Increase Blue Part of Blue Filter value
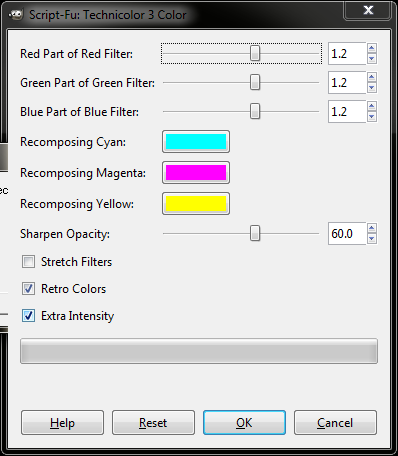The height and width of the screenshot is (456, 398). (x=372, y=106)
